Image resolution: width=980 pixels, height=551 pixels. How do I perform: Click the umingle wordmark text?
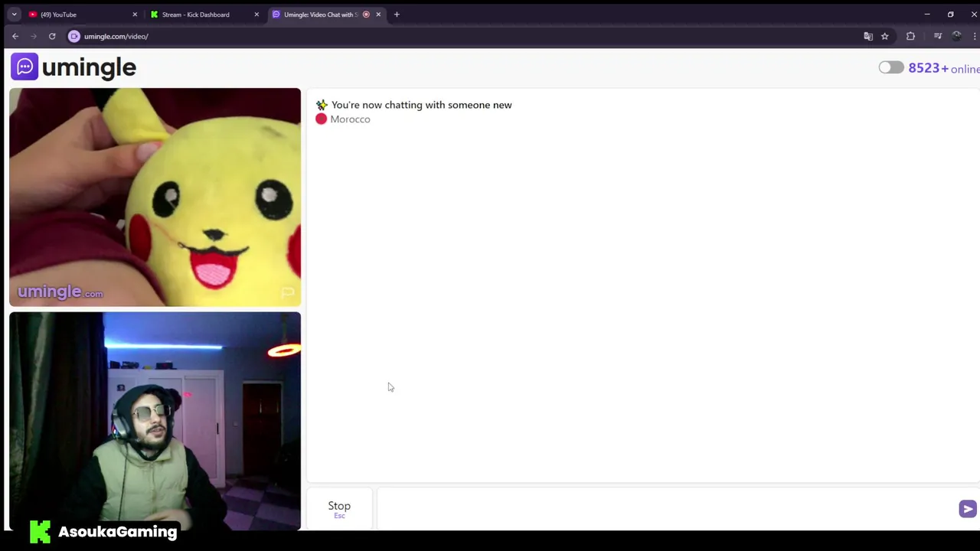click(x=89, y=67)
